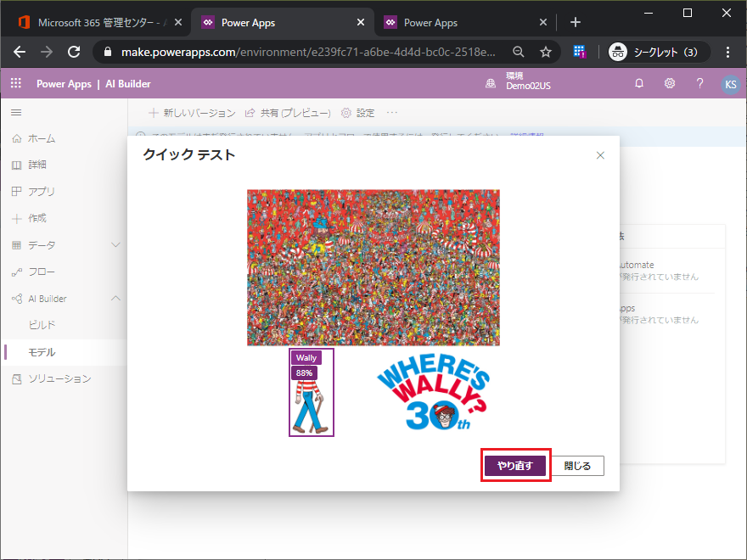
Task: Click the detected Wally bounding box
Action: 311,392
